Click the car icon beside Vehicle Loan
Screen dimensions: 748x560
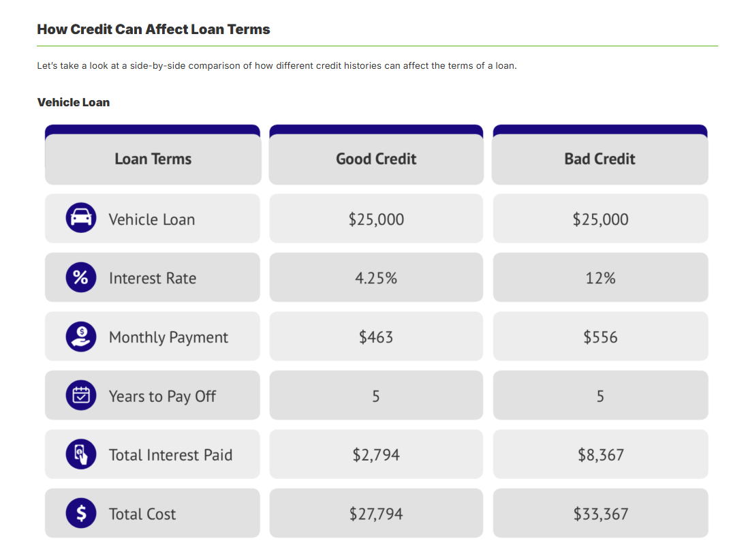pyautogui.click(x=80, y=219)
